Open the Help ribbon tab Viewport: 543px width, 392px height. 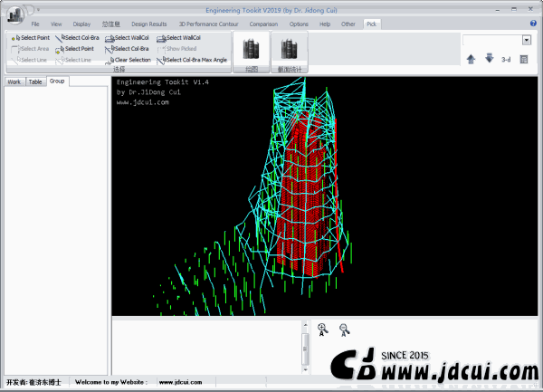[x=325, y=24]
